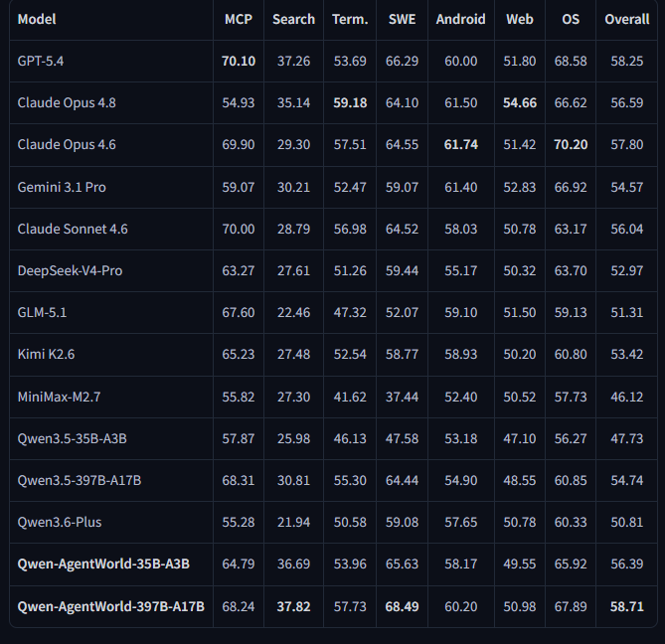Image resolution: width=665 pixels, height=644 pixels.
Task: Click Qwen-AgentWorld-397B-A17B Overall score 58.71
Action: pyautogui.click(x=627, y=606)
